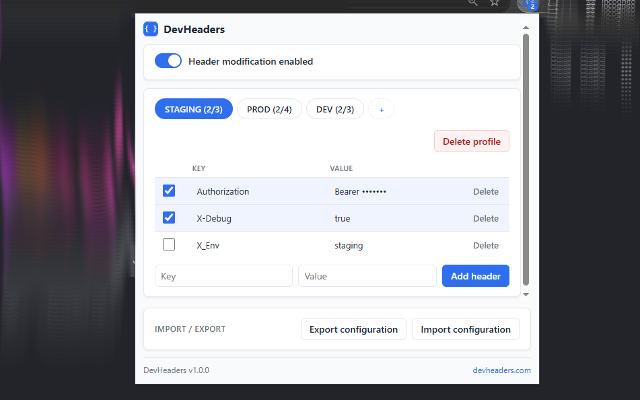Focus the Key input field
Viewport: 640px width, 400px height.
[224, 276]
